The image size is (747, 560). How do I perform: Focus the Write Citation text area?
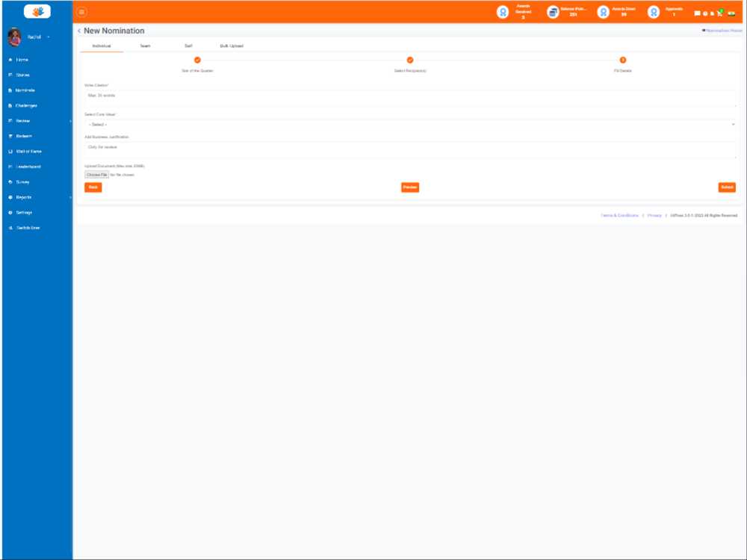410,99
